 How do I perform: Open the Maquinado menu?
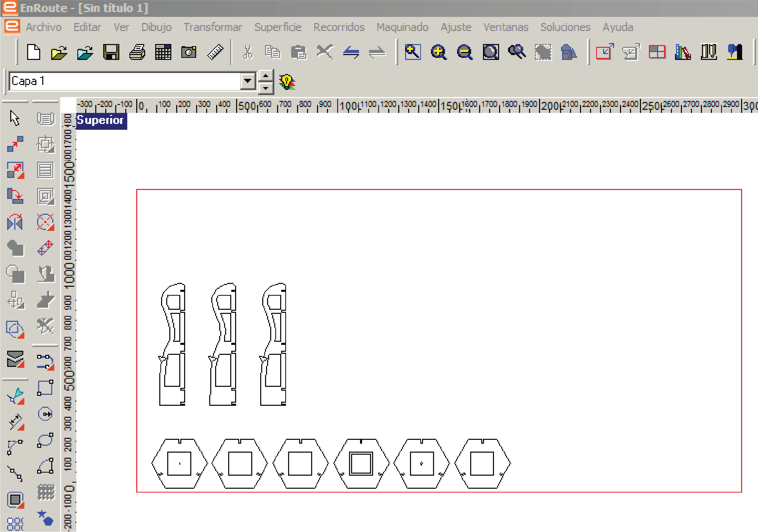402,27
